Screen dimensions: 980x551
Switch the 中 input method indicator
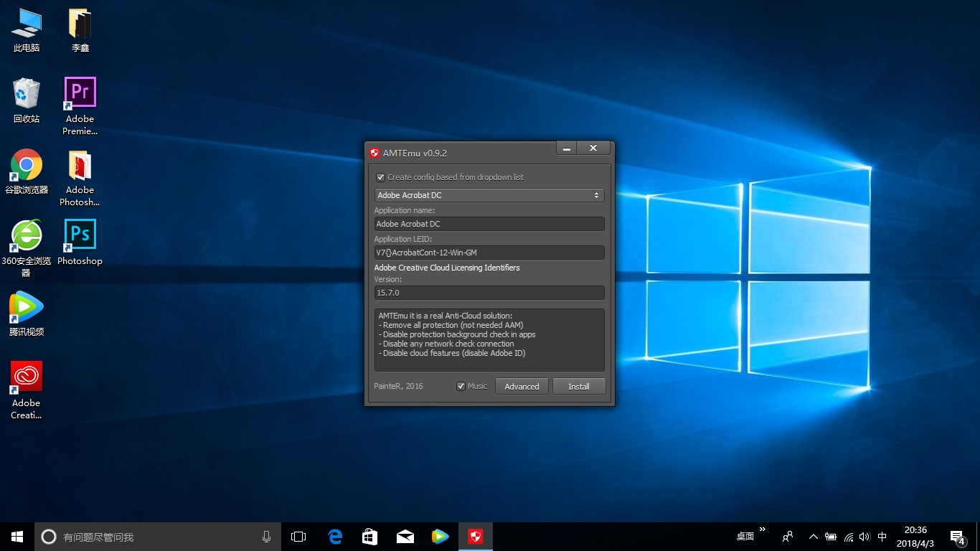[x=882, y=537]
